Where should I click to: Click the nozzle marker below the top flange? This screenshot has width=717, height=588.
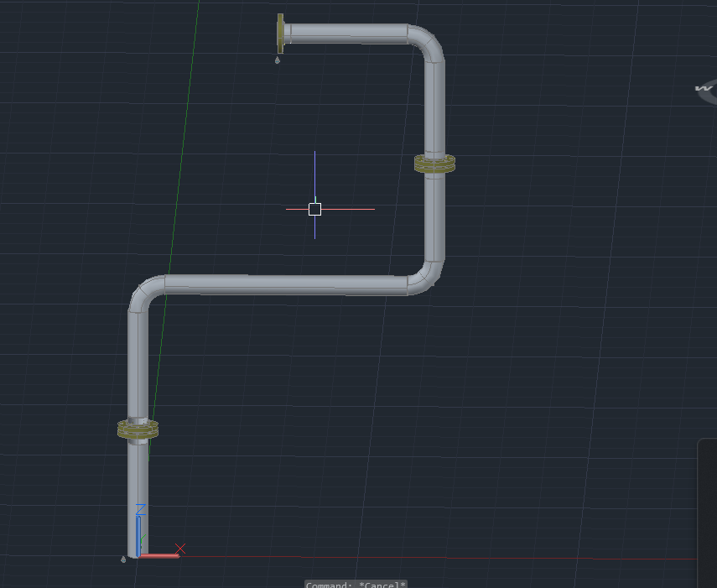pos(277,61)
